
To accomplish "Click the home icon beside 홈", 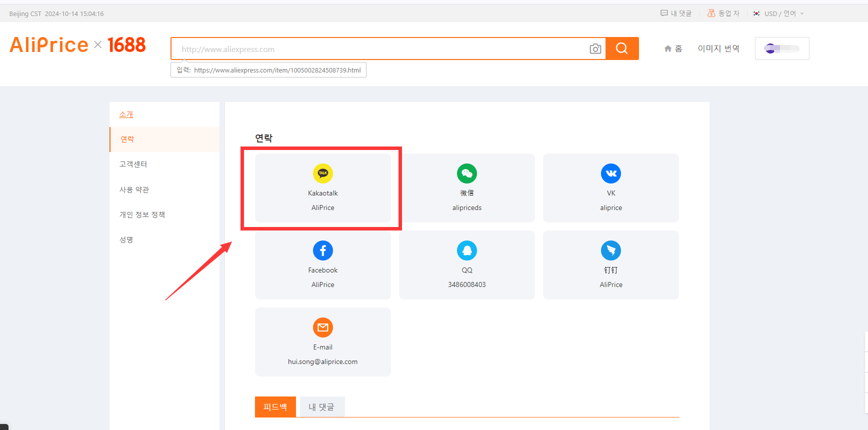I will (x=667, y=48).
